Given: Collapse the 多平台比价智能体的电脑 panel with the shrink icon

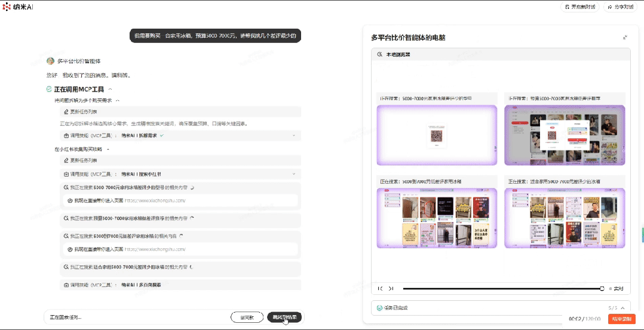Looking at the screenshot, I should point(625,38).
